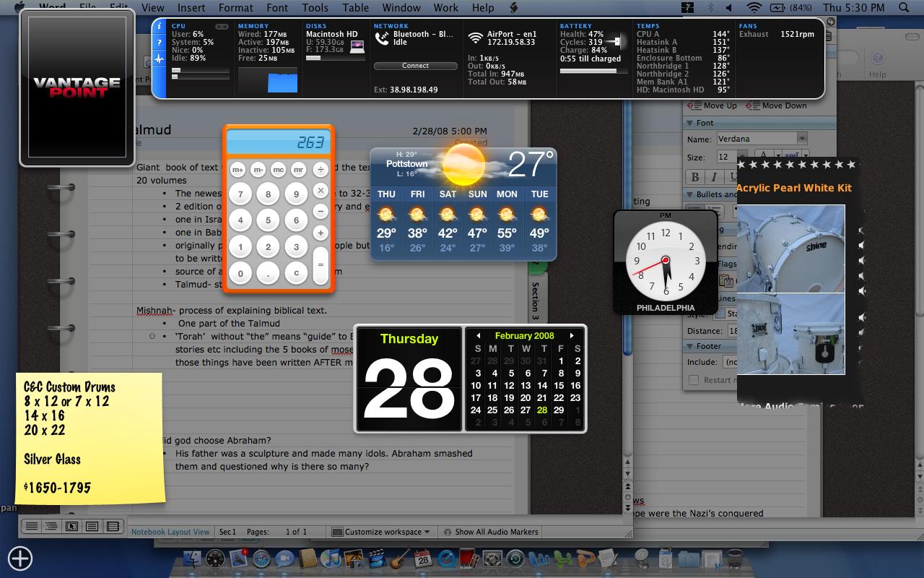Open iChat from the Dock
Image resolution: width=924 pixels, height=578 pixels.
tap(284, 558)
